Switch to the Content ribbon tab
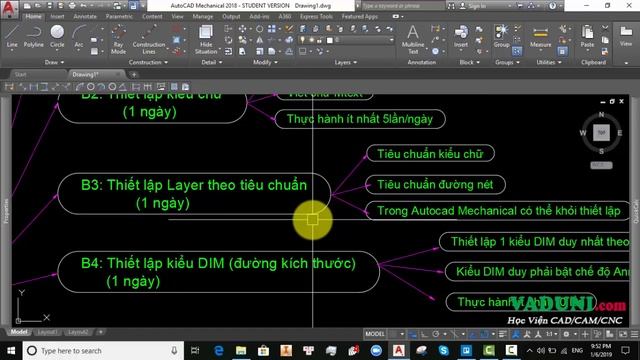The width and height of the screenshot is (640, 360). click(x=152, y=16)
